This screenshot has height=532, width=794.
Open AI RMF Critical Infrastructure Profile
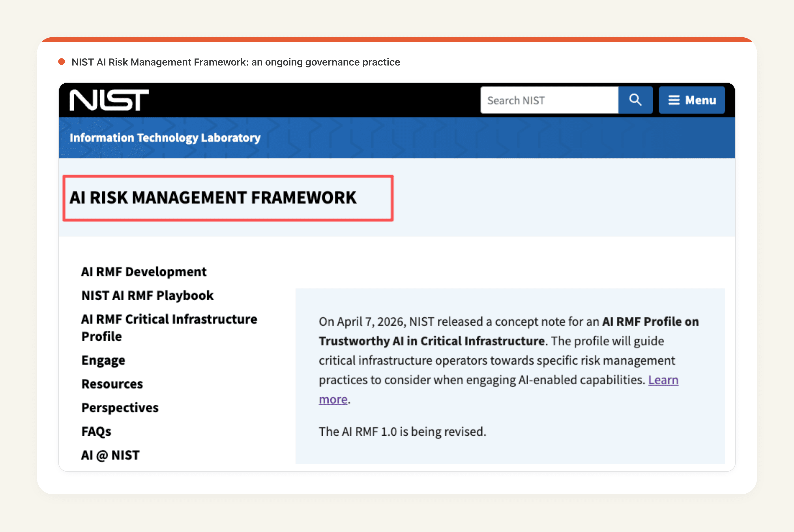pos(169,328)
